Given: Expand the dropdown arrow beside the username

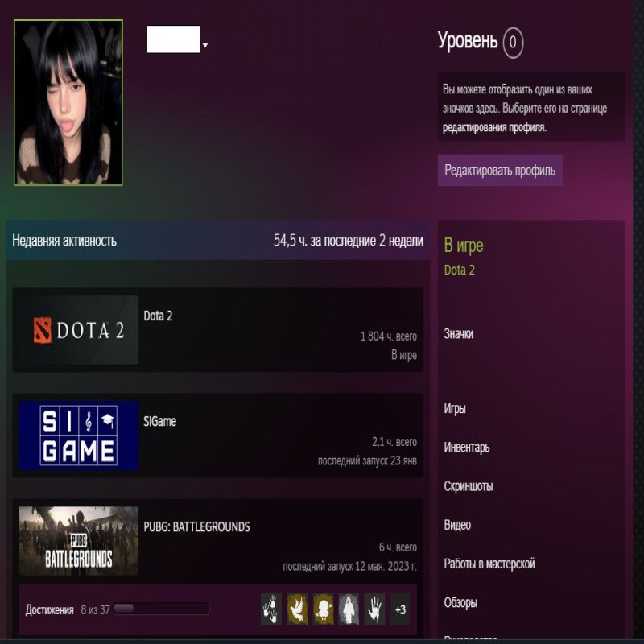Looking at the screenshot, I should coord(205,45).
